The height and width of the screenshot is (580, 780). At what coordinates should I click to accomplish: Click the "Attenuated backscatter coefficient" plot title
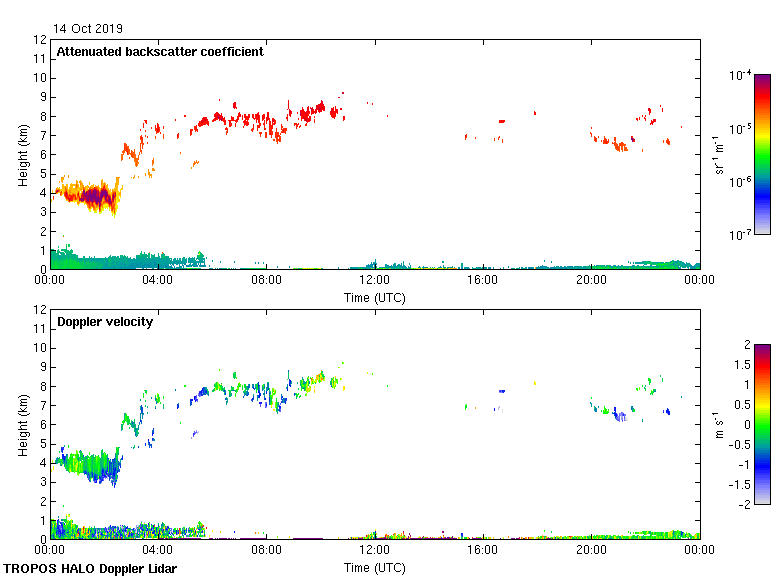click(160, 52)
